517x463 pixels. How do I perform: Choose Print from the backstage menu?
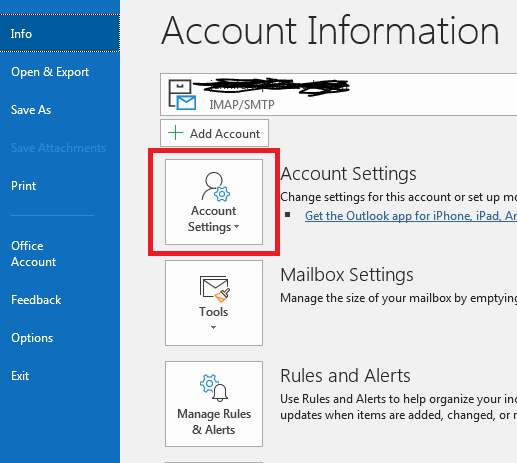pos(23,186)
